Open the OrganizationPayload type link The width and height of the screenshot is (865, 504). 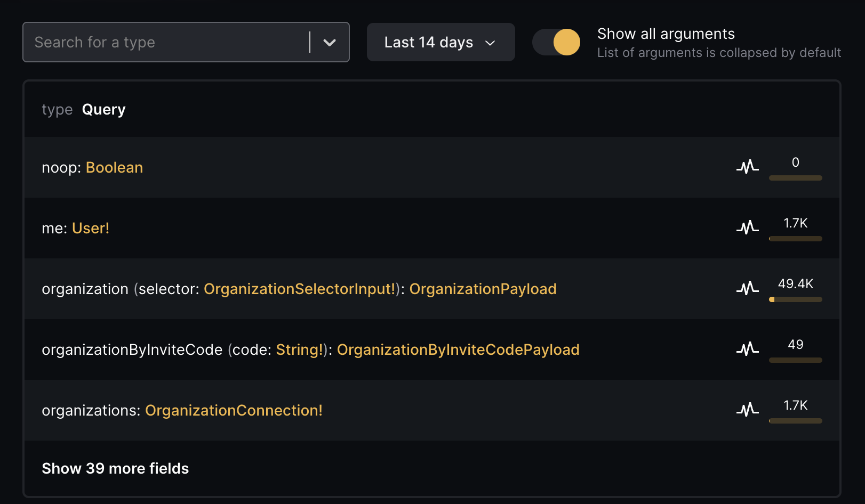click(483, 289)
